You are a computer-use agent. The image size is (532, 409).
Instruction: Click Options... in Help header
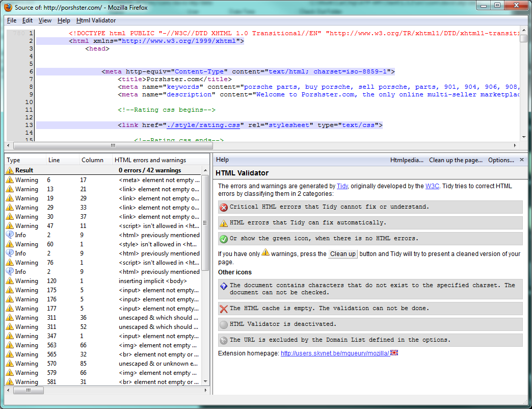click(501, 160)
